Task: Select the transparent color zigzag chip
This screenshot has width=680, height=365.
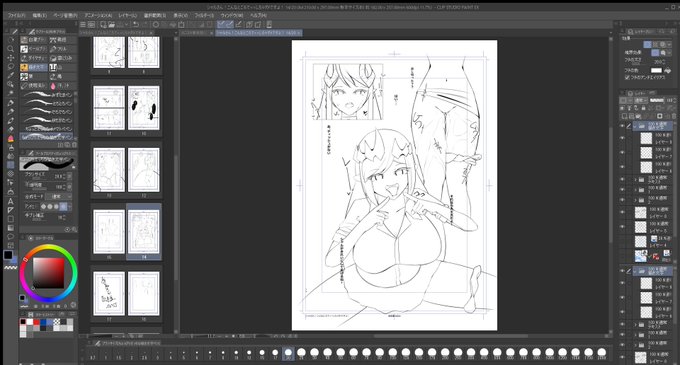Action: pos(10,267)
